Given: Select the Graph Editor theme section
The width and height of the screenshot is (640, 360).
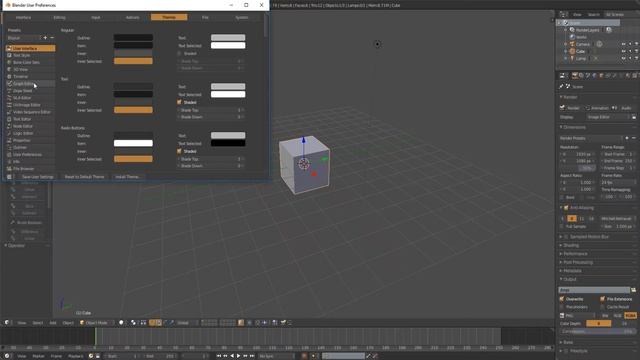Looking at the screenshot, I should click(x=30, y=83).
